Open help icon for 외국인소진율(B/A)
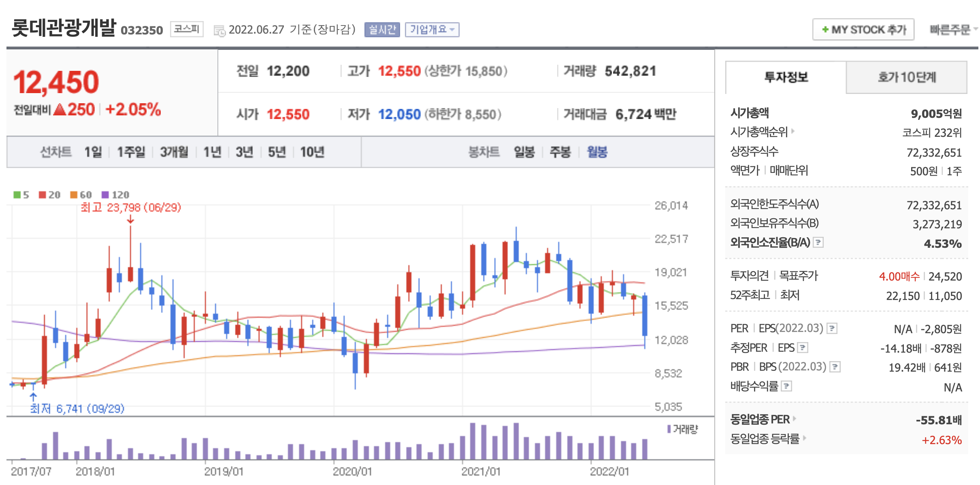This screenshot has height=485, width=980. click(818, 242)
